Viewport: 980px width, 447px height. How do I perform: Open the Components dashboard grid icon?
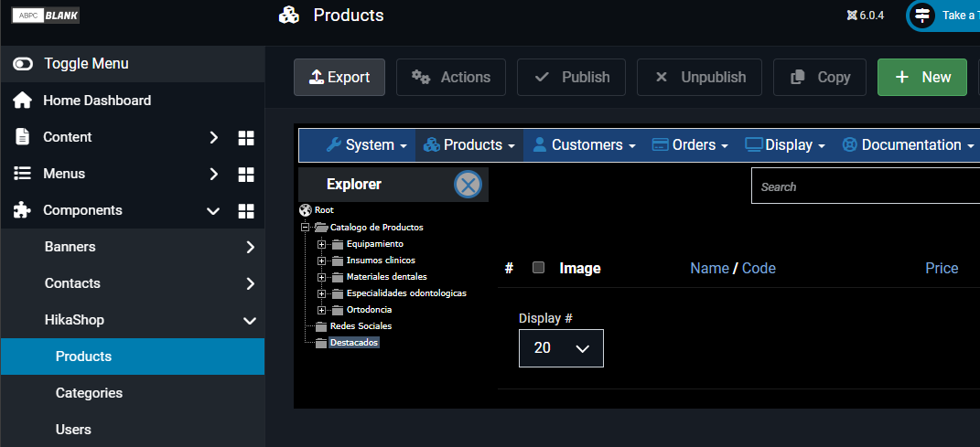pyautogui.click(x=245, y=211)
